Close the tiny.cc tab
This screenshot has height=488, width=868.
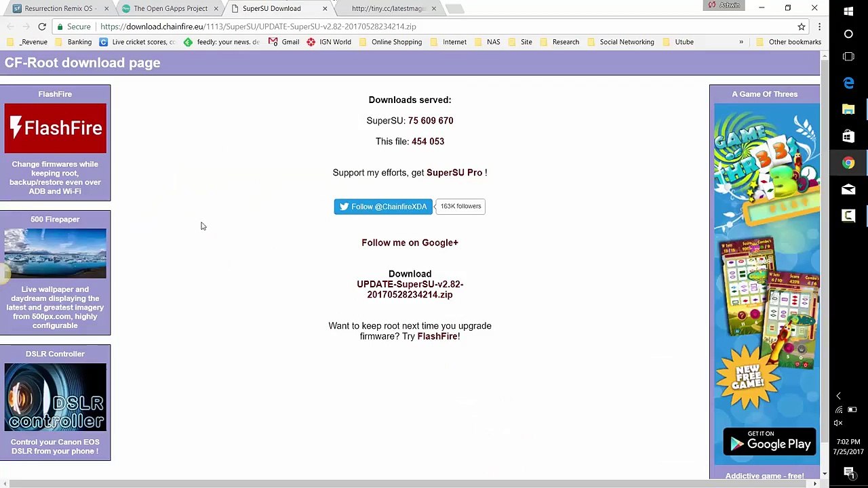click(x=434, y=9)
